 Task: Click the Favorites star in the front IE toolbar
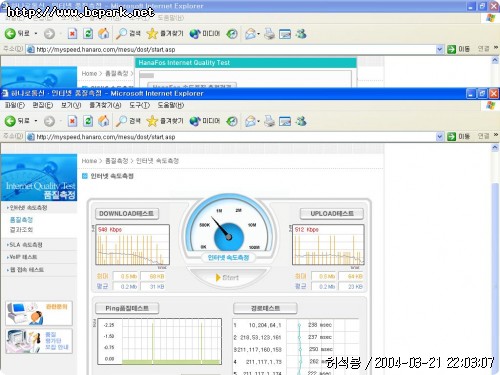pyautogui.click(x=152, y=121)
